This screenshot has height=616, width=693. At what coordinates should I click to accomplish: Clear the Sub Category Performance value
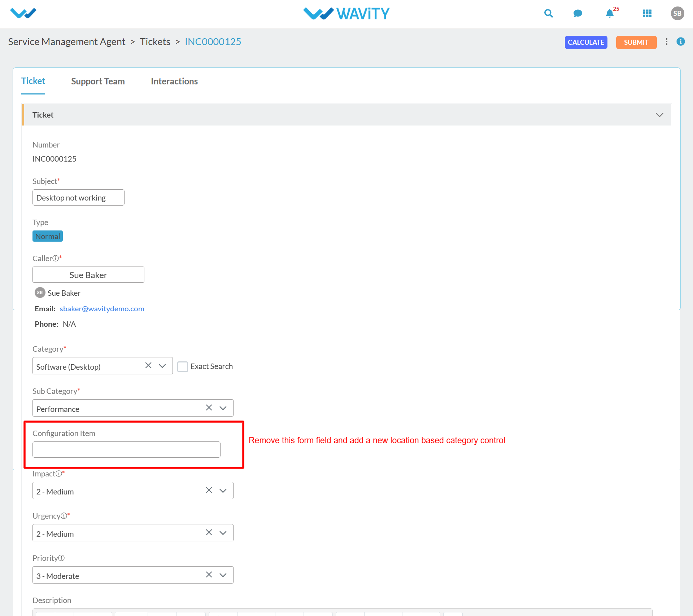(x=209, y=408)
